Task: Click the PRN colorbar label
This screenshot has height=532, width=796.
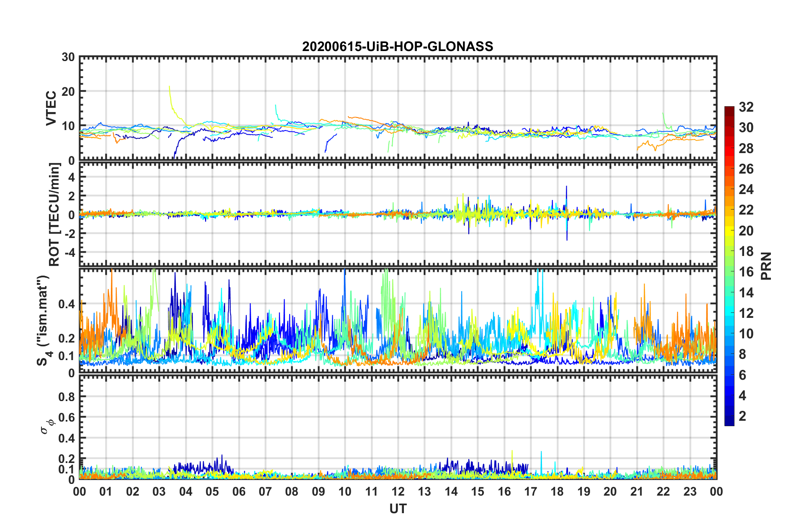Action: (x=766, y=266)
